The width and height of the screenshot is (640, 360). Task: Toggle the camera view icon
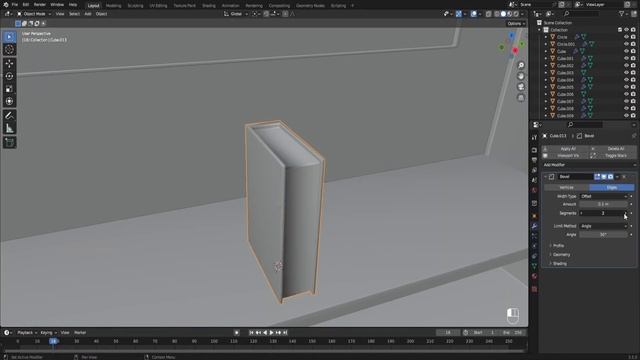coord(521,87)
